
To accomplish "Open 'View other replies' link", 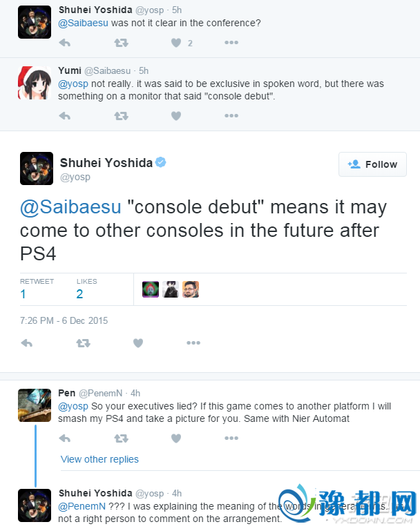I will (x=99, y=459).
